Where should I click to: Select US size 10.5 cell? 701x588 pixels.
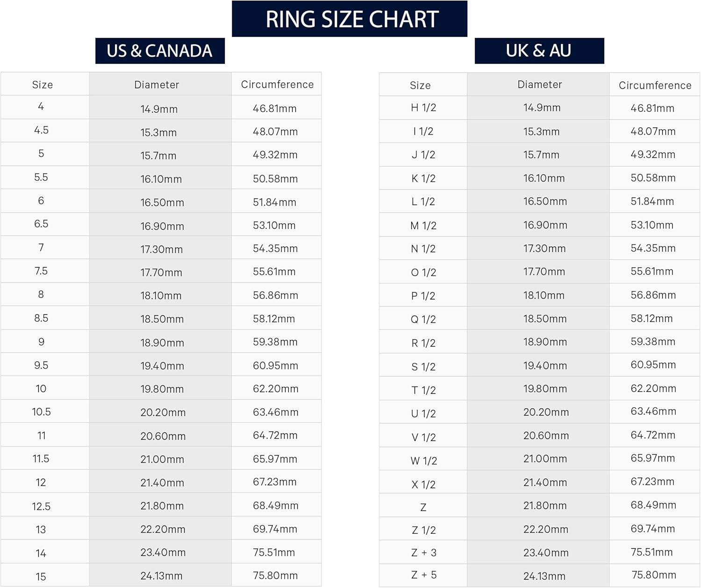[41, 412]
